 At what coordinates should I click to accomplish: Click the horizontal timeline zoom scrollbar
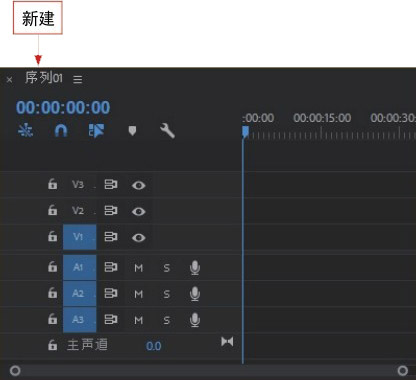[x=209, y=370]
